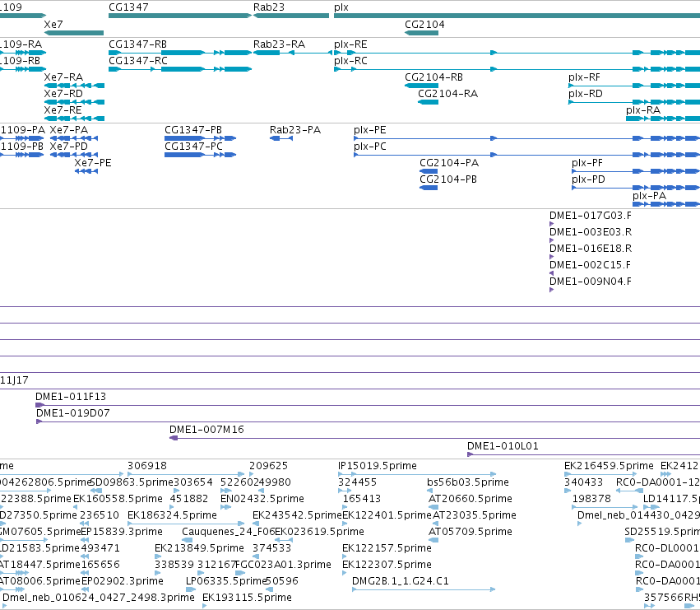Click the DME1-019D07 BAC label
This screenshot has height=610, width=700.
point(72,413)
